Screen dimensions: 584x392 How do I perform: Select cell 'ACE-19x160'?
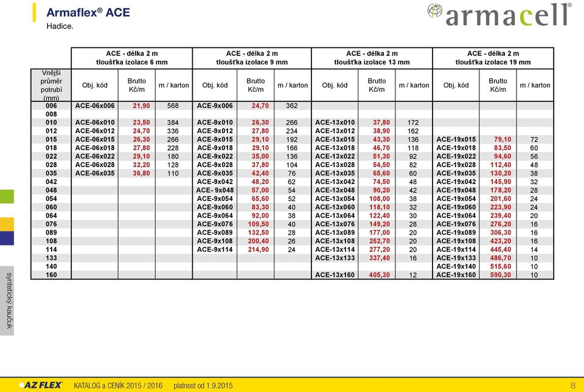pyautogui.click(x=456, y=275)
